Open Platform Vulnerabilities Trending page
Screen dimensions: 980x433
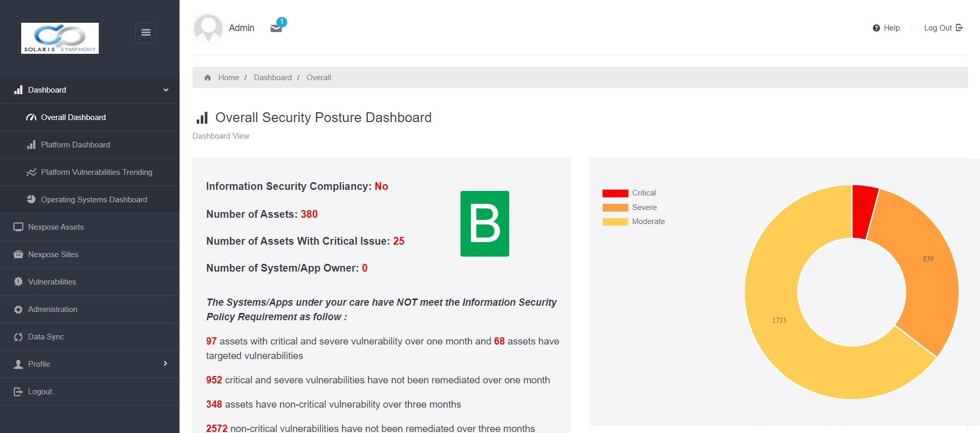click(x=96, y=172)
